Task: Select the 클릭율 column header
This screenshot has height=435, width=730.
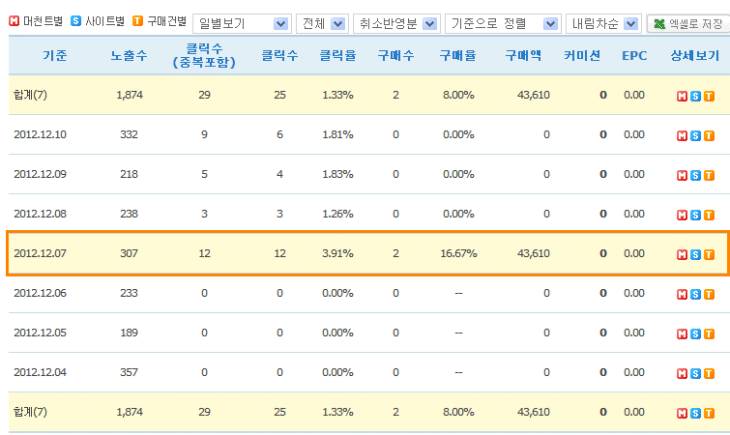Action: click(x=337, y=56)
